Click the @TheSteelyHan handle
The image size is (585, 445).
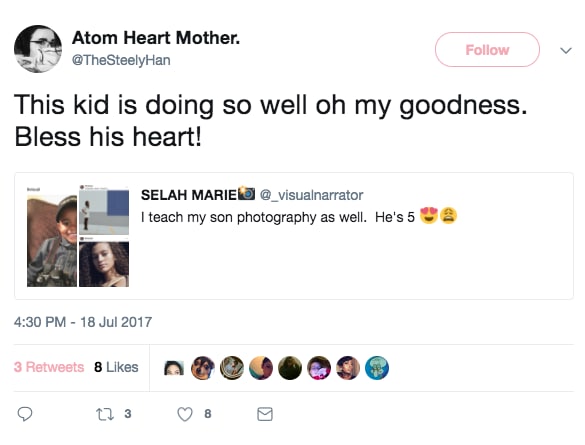point(121,60)
